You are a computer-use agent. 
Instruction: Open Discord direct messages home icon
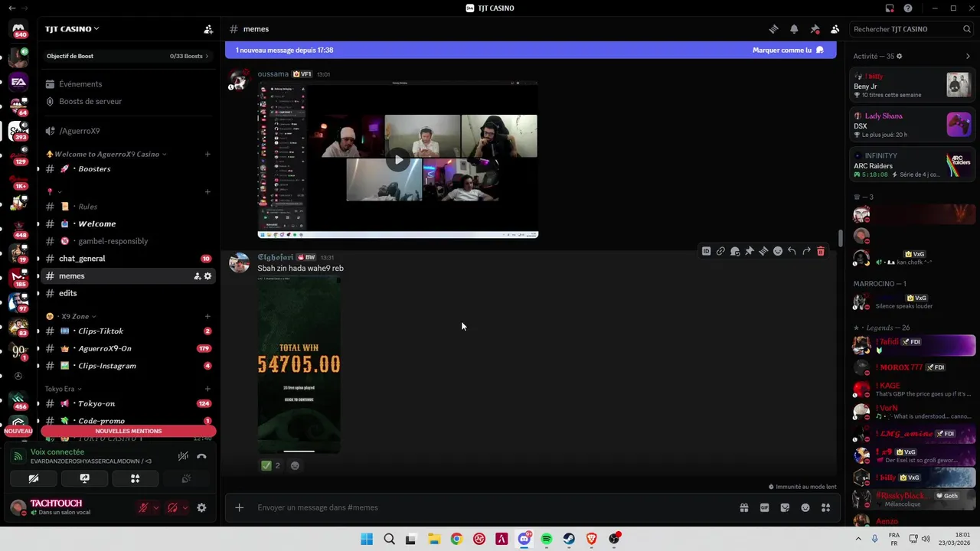click(x=18, y=29)
